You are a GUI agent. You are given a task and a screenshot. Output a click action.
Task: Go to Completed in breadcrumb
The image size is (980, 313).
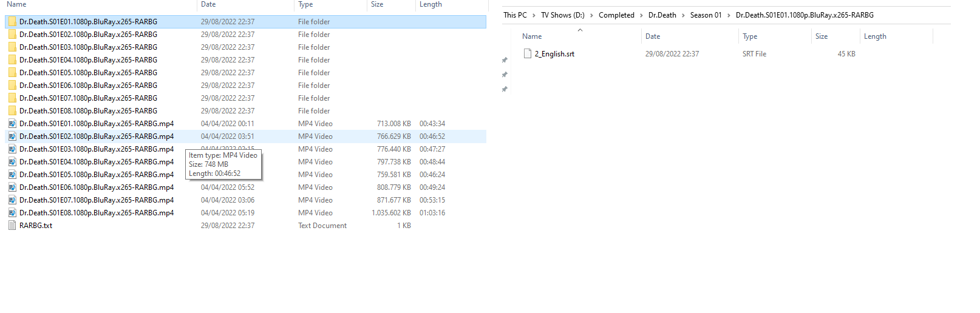click(616, 15)
